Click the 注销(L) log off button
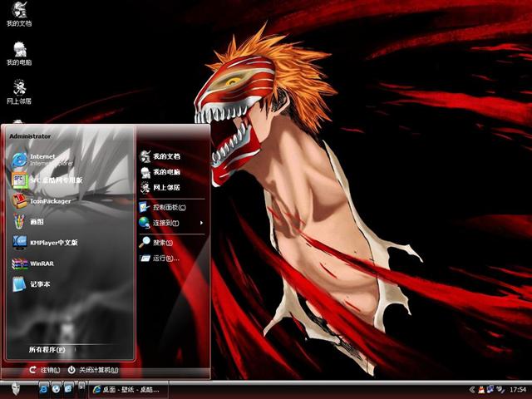The height and width of the screenshot is (399, 532). (x=45, y=370)
